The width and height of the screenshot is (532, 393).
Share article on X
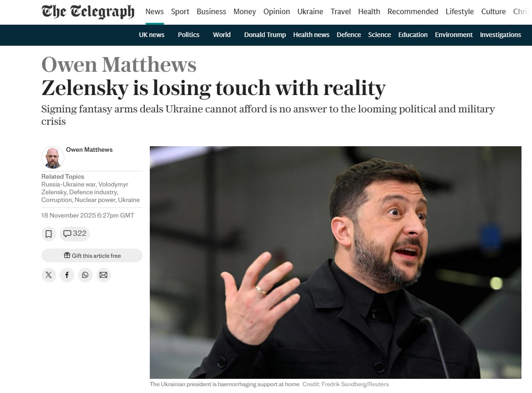[48, 275]
